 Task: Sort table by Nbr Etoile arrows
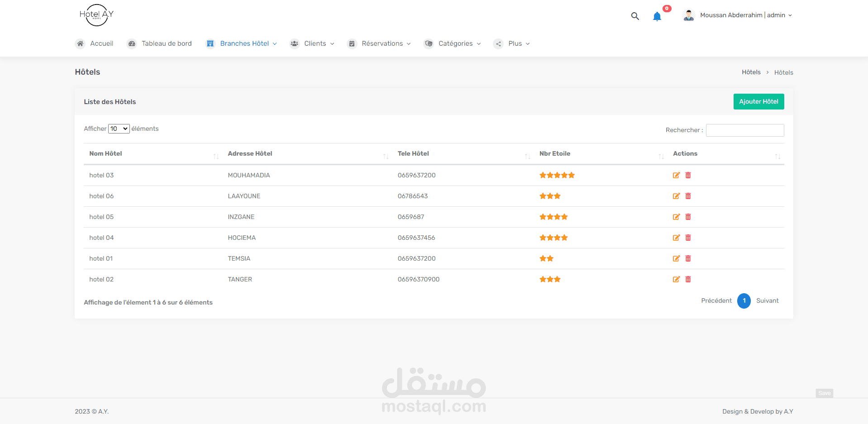[661, 157]
